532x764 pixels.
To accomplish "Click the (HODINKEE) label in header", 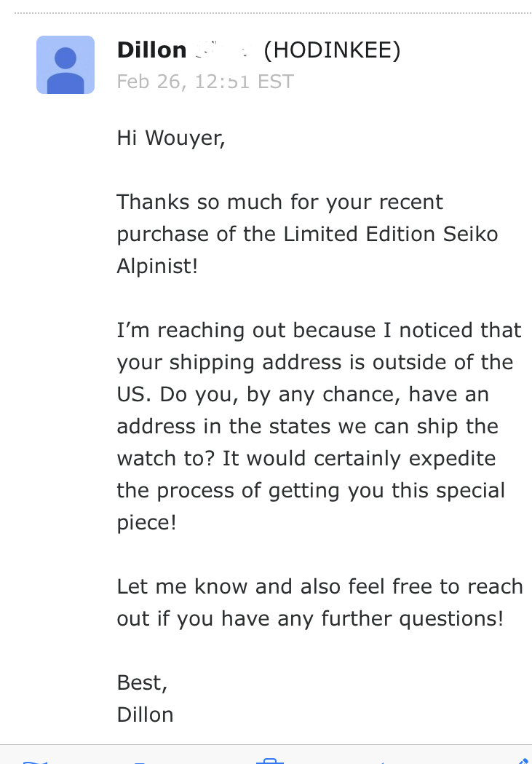I will pyautogui.click(x=332, y=50).
